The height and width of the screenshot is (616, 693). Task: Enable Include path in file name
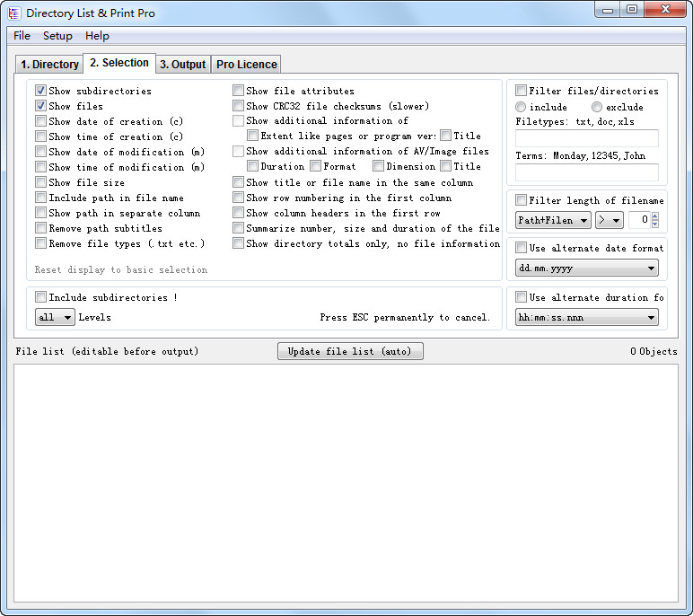tap(40, 198)
